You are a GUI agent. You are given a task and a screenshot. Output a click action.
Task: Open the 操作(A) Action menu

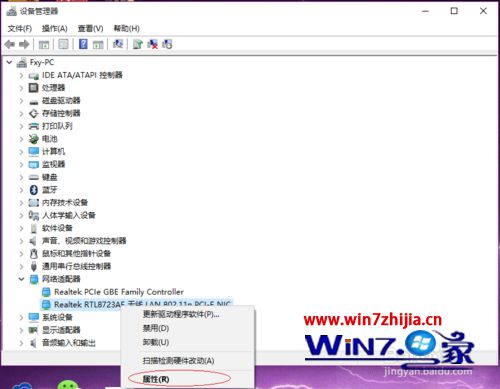[55, 29]
